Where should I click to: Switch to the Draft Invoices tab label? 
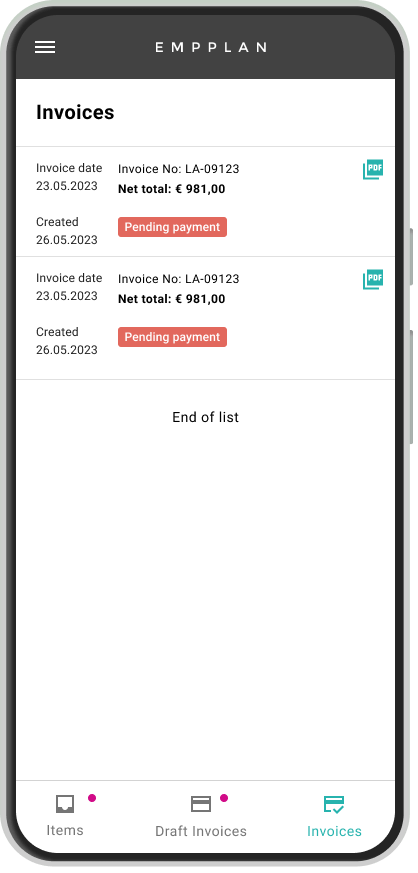click(x=201, y=831)
